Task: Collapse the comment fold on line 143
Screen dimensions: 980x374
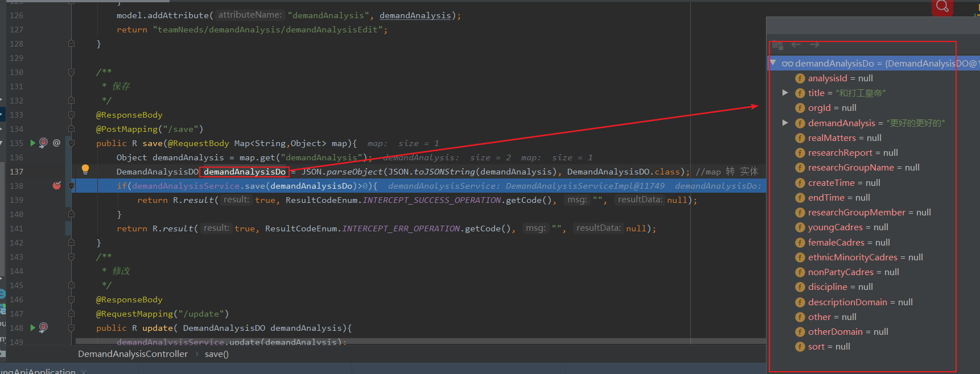Action: point(71,257)
